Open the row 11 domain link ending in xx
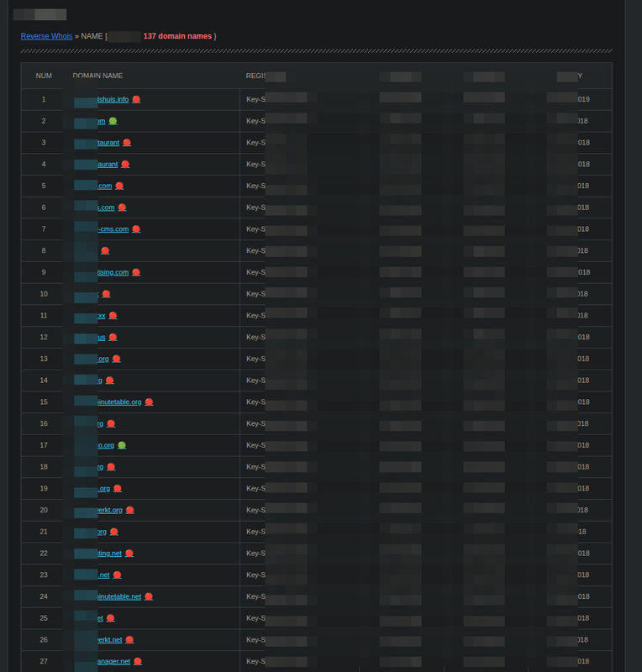The height and width of the screenshot is (672, 642). pos(102,316)
